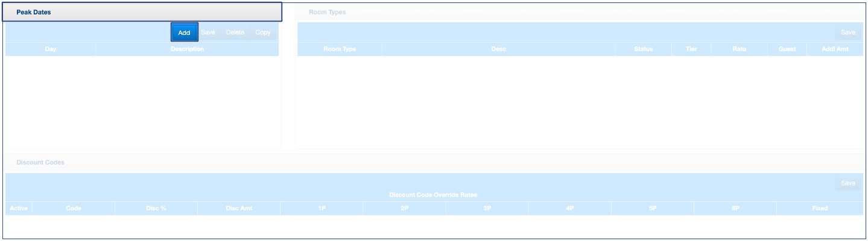
Task: Click the Active column header
Action: pyautogui.click(x=19, y=208)
